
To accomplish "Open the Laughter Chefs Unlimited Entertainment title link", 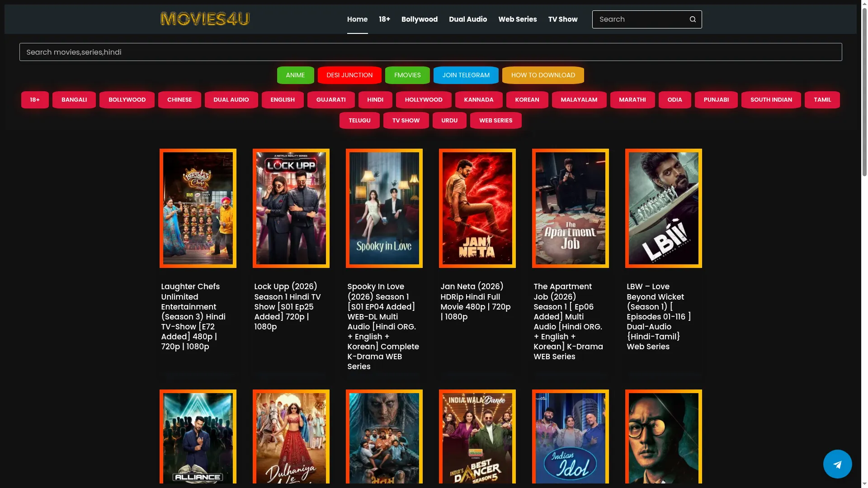I will coord(193,317).
